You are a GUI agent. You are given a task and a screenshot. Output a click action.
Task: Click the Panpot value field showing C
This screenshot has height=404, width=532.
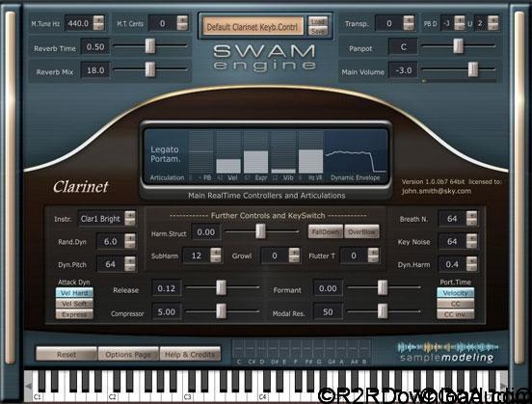[x=403, y=46]
